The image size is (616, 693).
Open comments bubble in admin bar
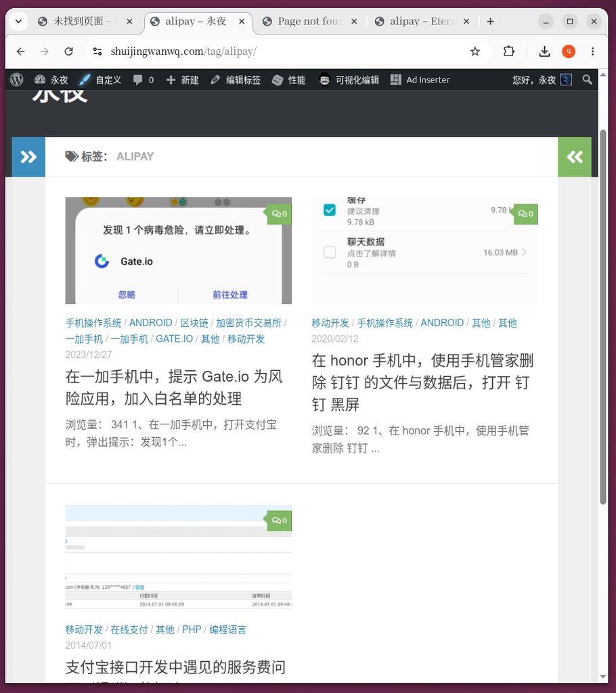point(144,80)
